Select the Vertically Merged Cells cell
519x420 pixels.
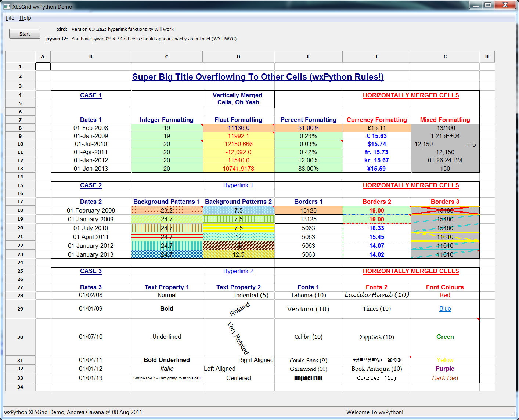pyautogui.click(x=238, y=99)
